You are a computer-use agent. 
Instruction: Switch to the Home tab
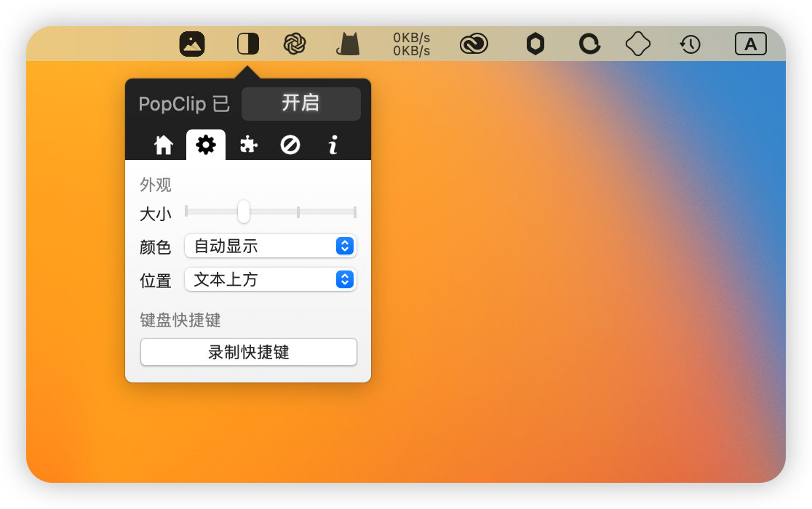(x=164, y=145)
